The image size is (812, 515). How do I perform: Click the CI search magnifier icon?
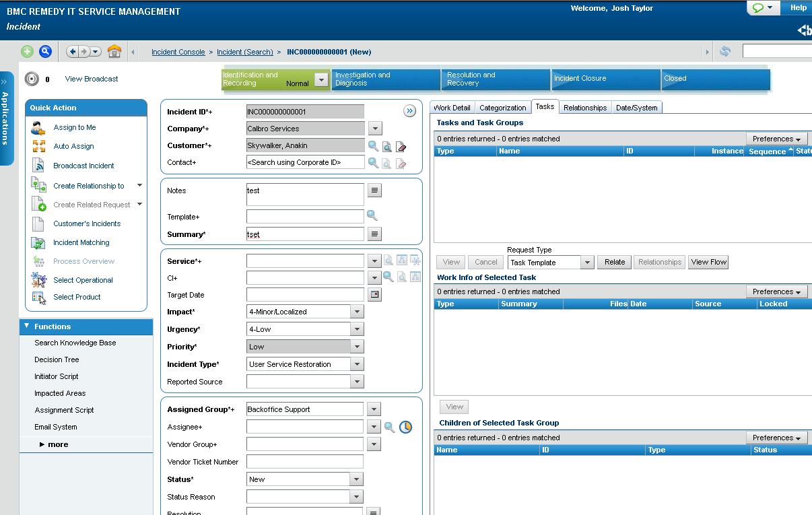388,277
